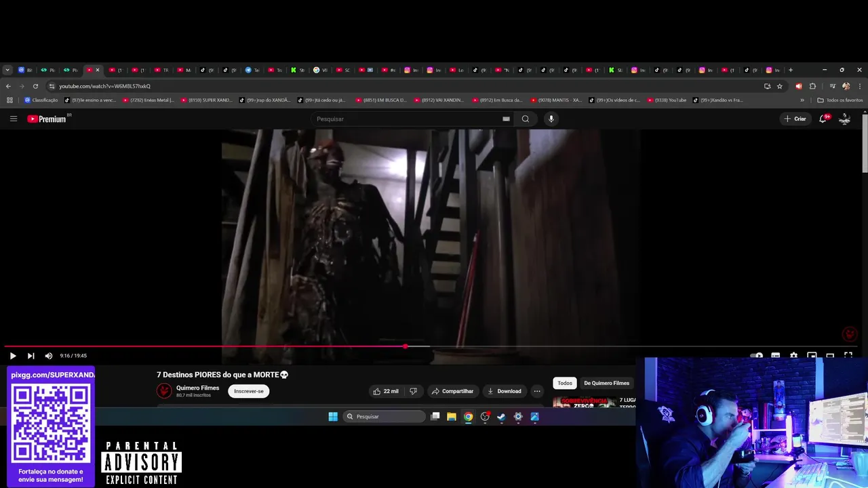Viewport: 868px width, 488px height.
Task: Open a new browser tab with plus
Action: coord(791,70)
